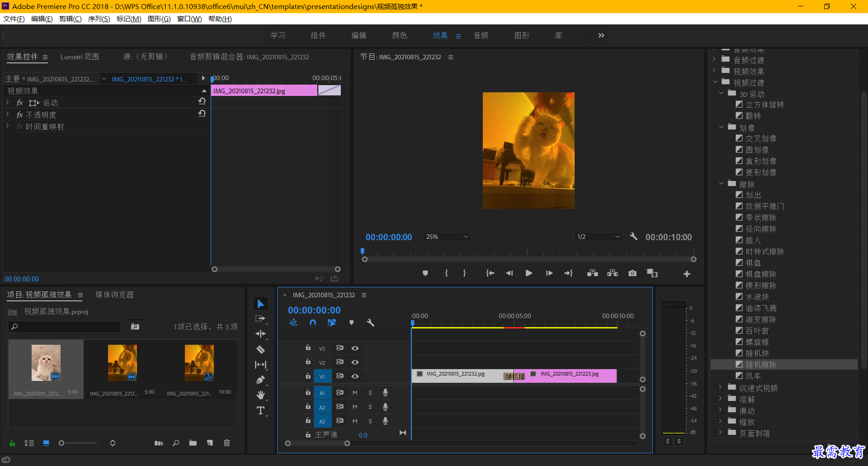The image size is (868, 466).
Task: Add marker in Program monitor
Action: click(x=425, y=273)
